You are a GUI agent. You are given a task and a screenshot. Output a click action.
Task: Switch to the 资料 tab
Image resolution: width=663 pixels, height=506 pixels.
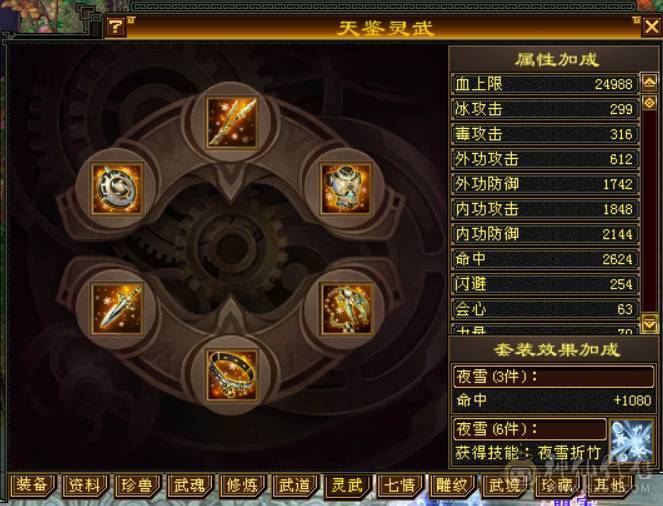[84, 485]
